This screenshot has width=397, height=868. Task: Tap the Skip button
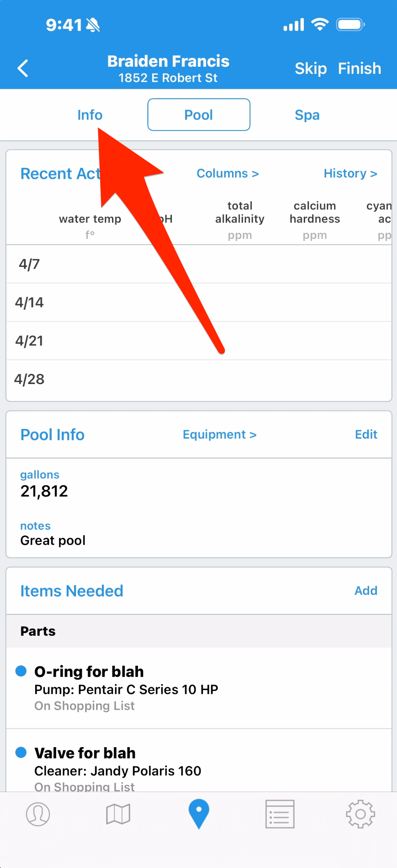tap(311, 68)
